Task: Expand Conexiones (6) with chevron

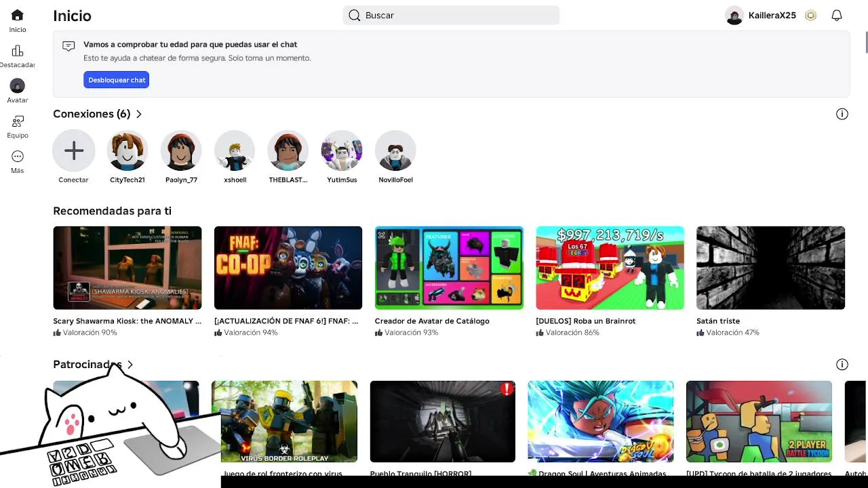Action: coord(139,114)
